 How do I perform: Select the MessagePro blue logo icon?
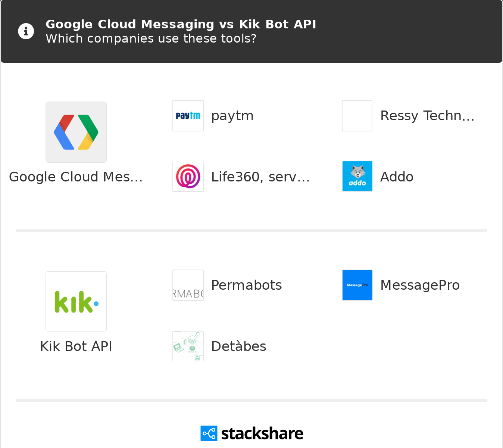click(x=357, y=285)
